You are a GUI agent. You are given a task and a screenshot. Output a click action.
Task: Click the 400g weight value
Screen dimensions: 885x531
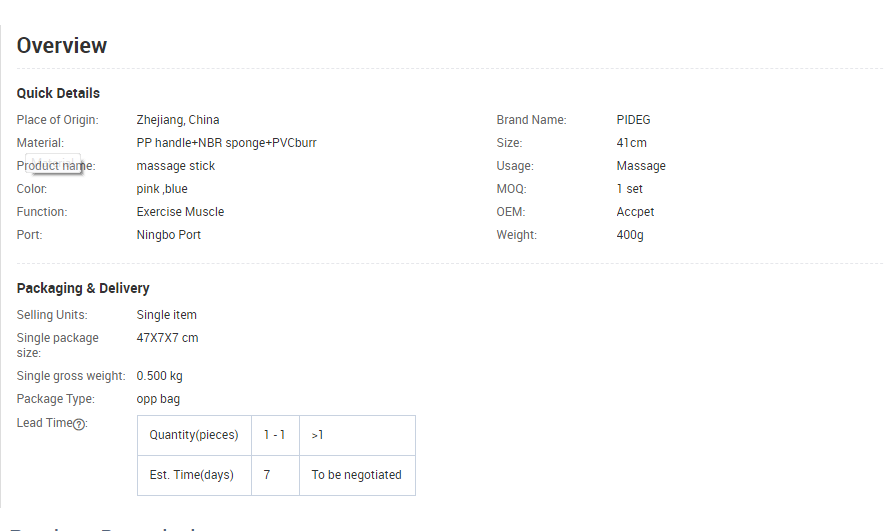630,235
